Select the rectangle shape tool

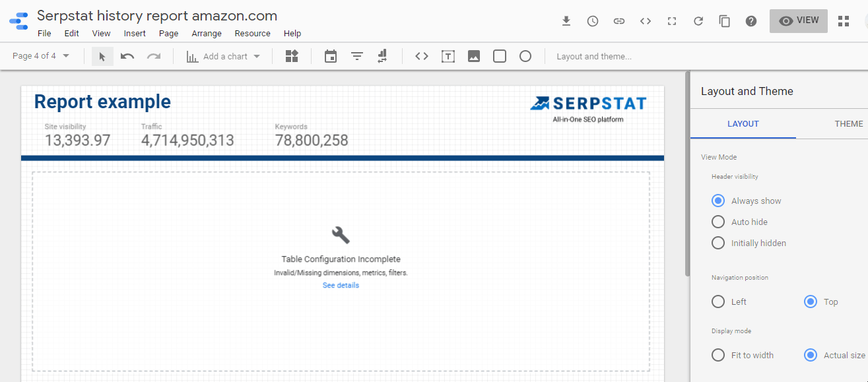coord(500,56)
